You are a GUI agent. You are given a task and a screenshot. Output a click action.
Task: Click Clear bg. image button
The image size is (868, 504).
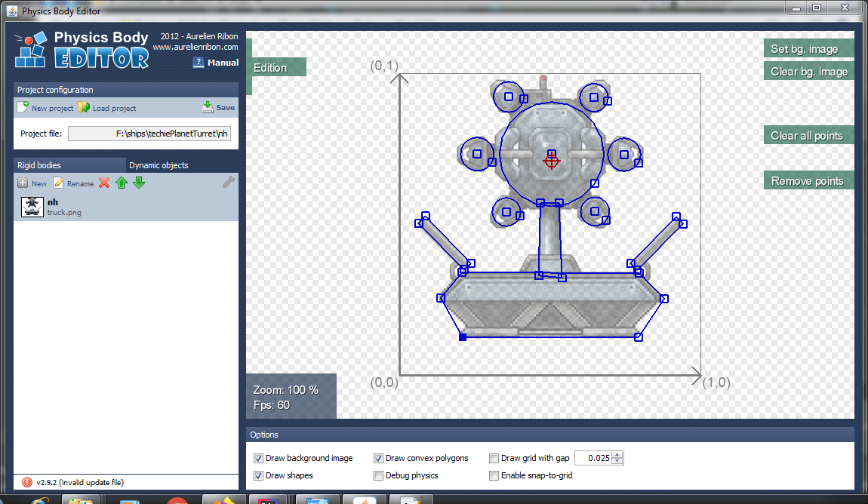tap(809, 72)
